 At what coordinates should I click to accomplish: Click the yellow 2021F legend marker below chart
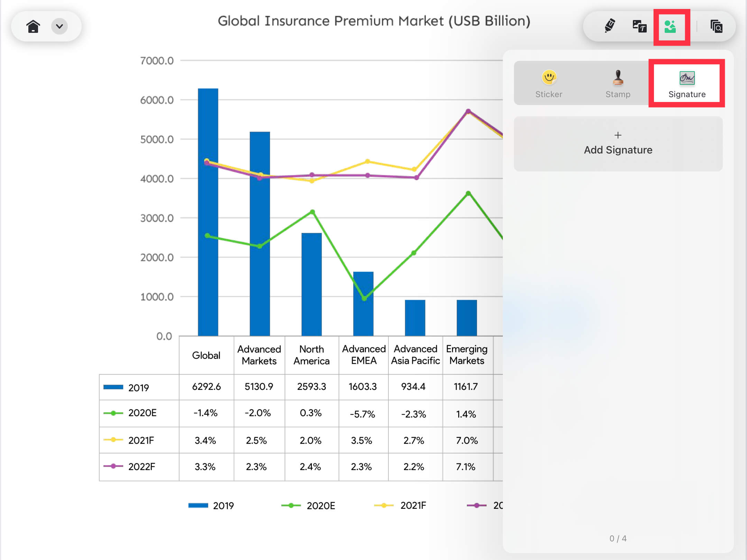click(384, 505)
